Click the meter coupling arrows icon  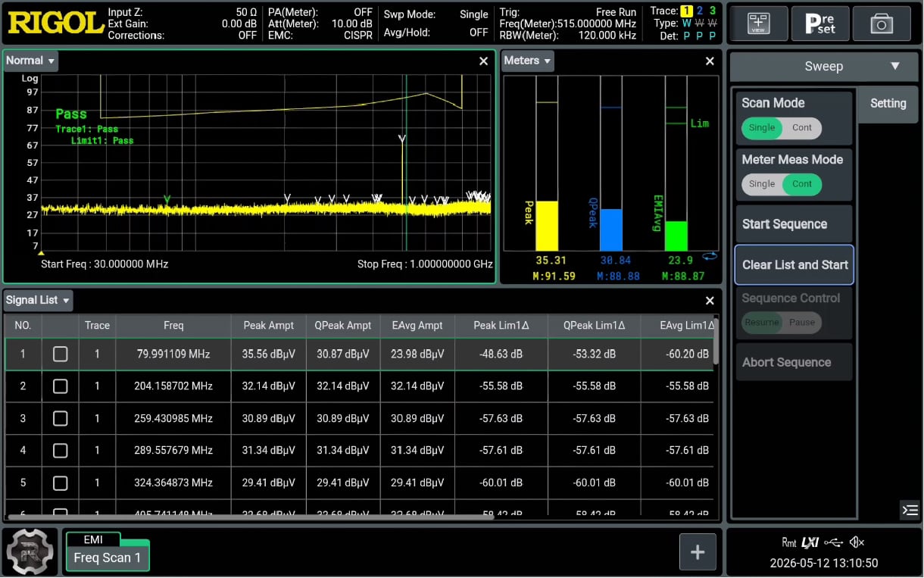coord(710,257)
